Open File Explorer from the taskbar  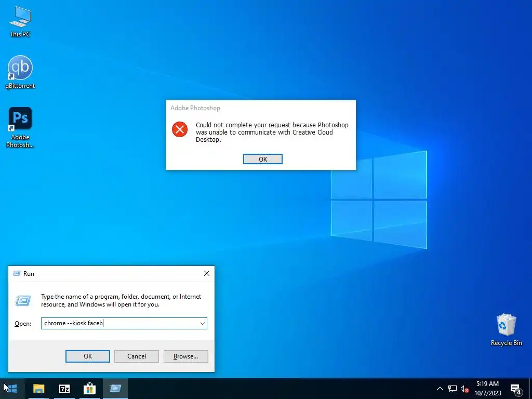coord(38,389)
